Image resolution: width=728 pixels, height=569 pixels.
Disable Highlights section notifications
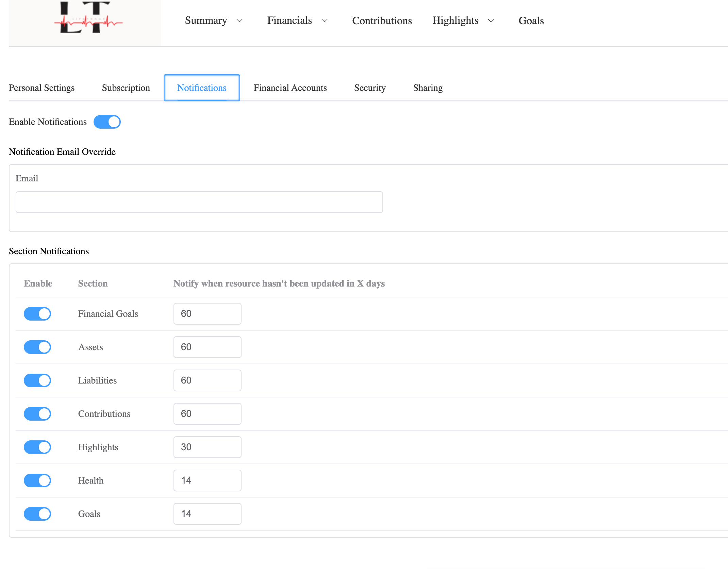point(37,447)
